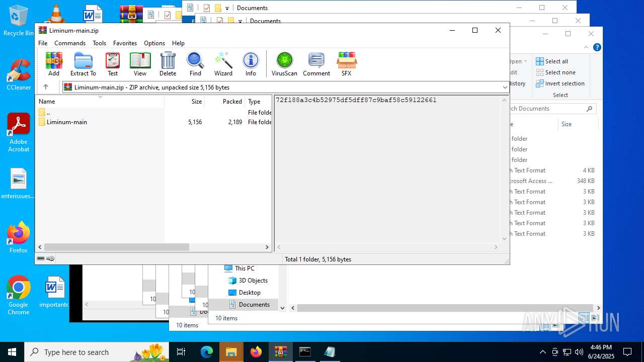
Task: Launch the Wizard wand tool
Action: [x=223, y=64]
